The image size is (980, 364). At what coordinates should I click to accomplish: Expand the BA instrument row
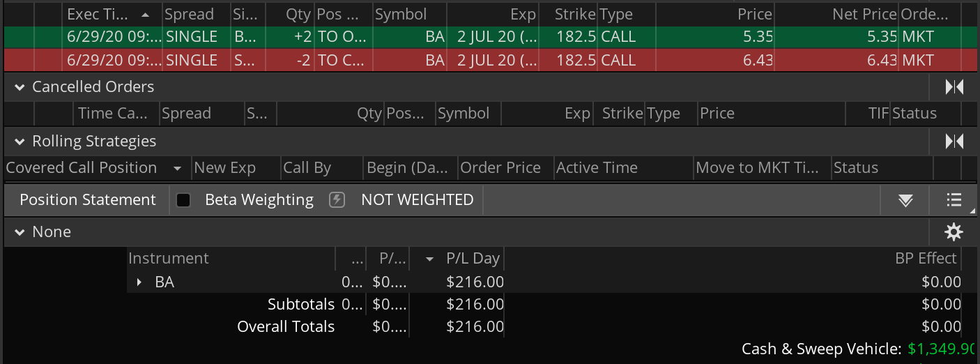pyautogui.click(x=139, y=282)
